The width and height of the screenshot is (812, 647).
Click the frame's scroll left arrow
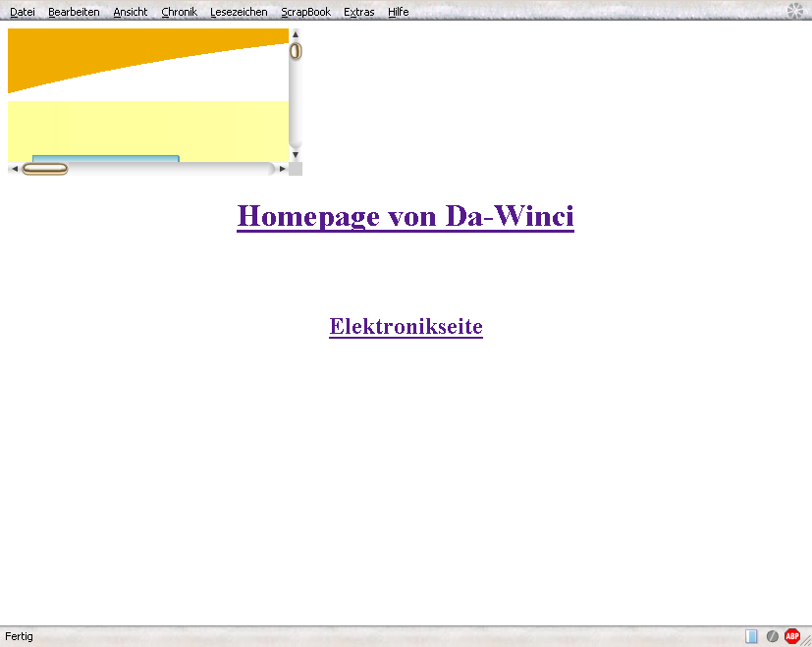point(15,169)
